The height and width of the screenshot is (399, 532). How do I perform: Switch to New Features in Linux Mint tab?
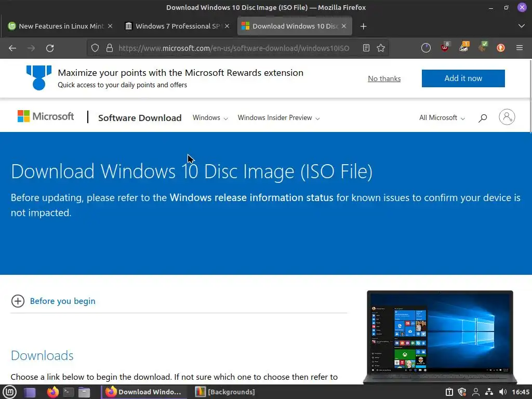click(60, 26)
